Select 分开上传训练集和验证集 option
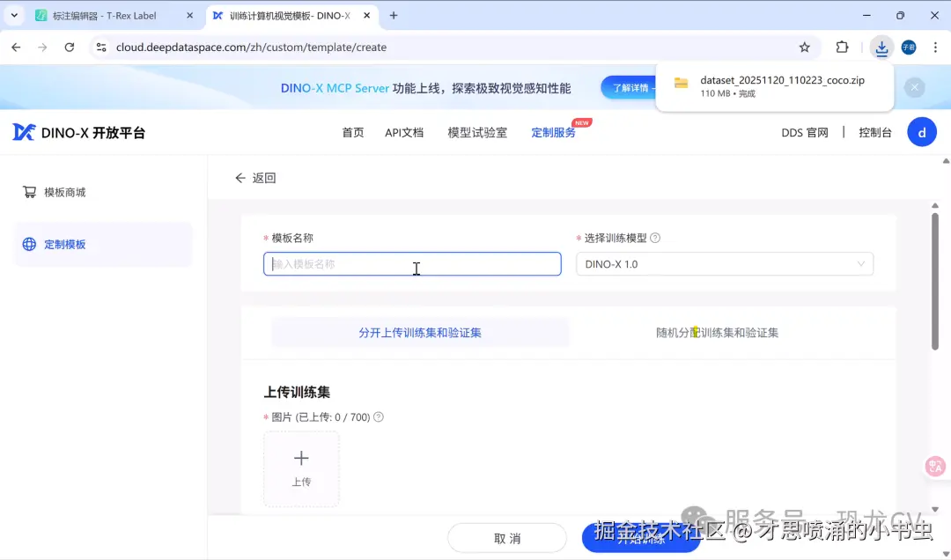This screenshot has width=951, height=560. tap(420, 332)
